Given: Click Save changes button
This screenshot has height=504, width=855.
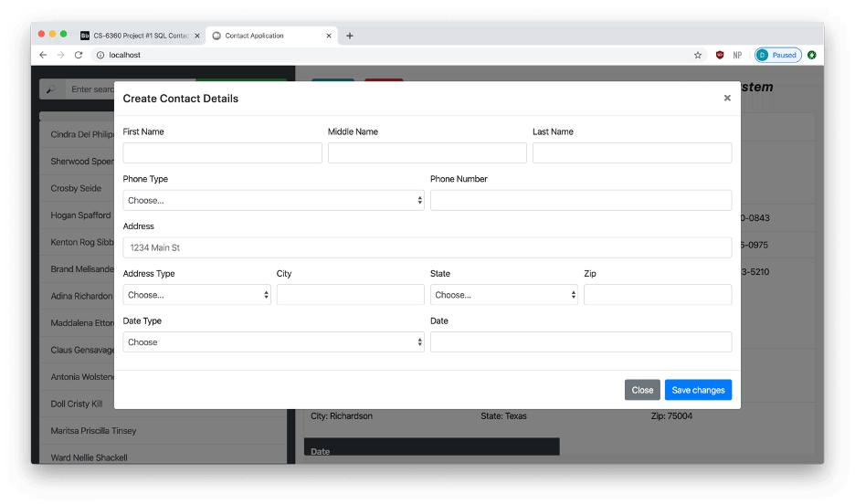Looking at the screenshot, I should (698, 390).
